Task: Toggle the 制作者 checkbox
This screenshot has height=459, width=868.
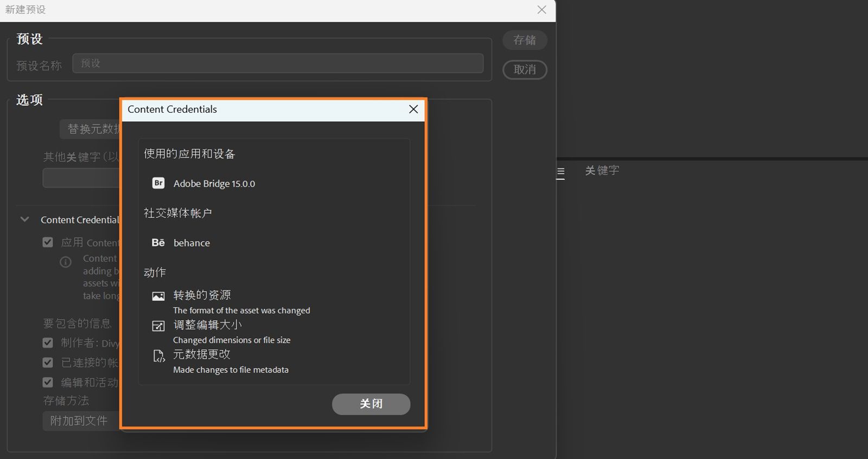Action: pyautogui.click(x=48, y=343)
